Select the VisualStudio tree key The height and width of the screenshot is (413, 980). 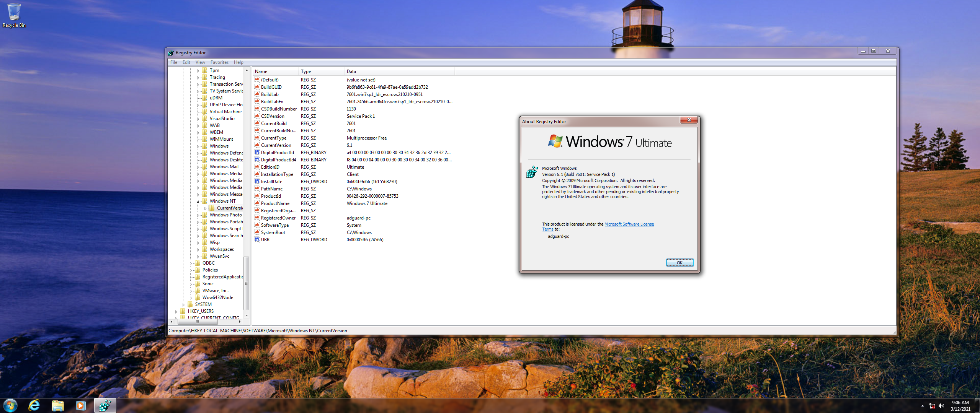(222, 119)
